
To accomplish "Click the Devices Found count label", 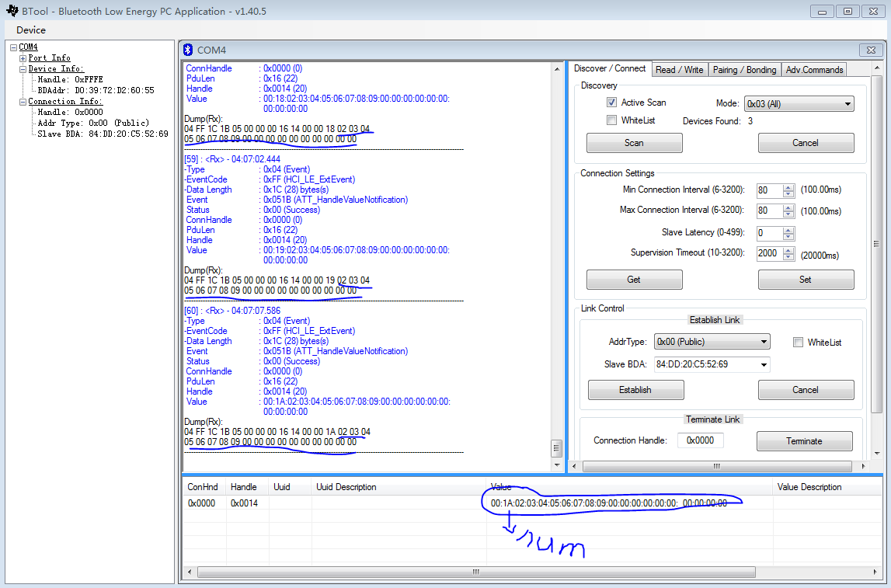I will point(718,121).
